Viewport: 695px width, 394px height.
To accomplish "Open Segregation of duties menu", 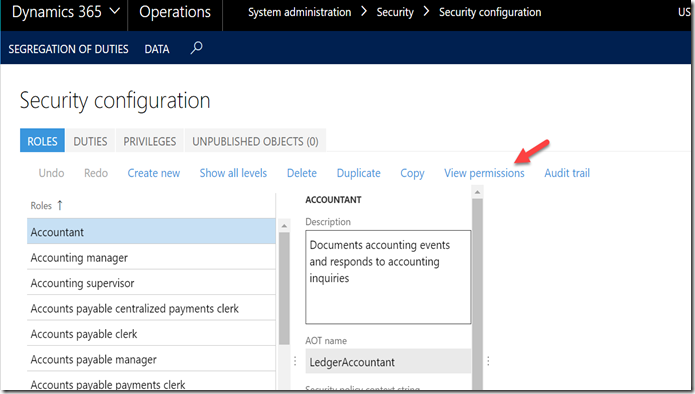I will coord(68,49).
